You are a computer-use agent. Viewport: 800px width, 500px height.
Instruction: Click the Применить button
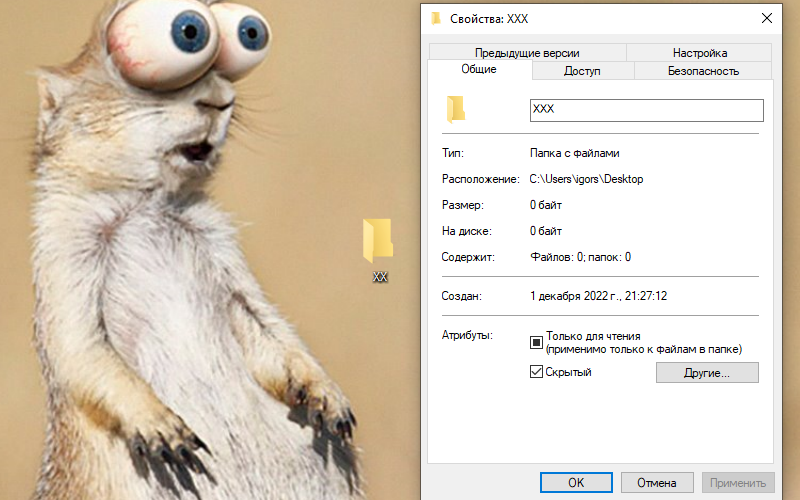coord(738,482)
